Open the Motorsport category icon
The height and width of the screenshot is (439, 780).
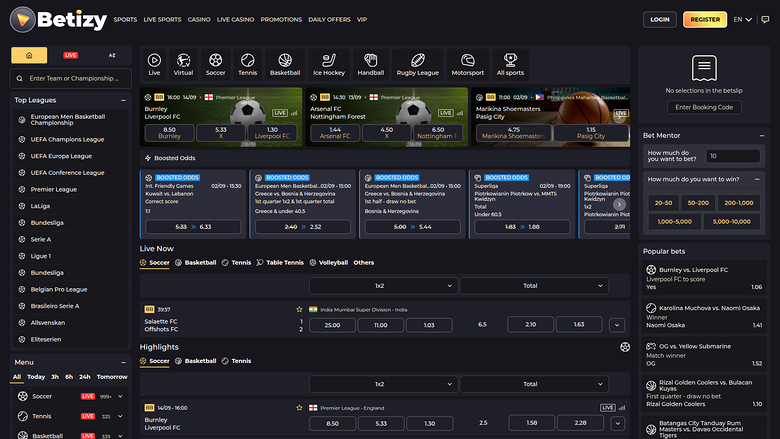tap(468, 65)
